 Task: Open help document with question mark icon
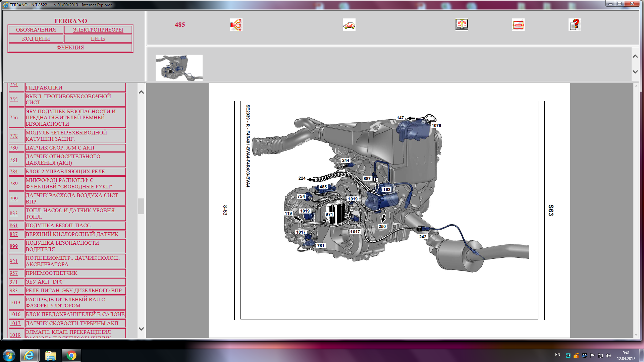pos(575,25)
